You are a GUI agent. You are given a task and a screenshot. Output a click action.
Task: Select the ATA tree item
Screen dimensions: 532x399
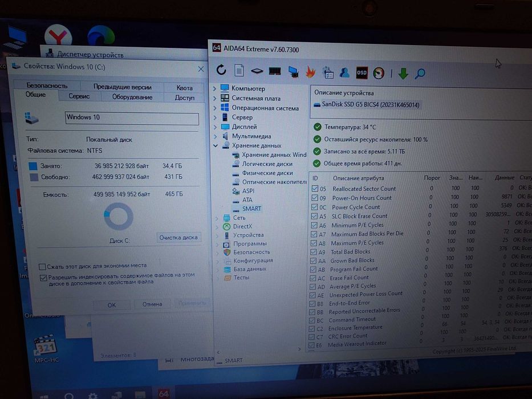pyautogui.click(x=247, y=200)
